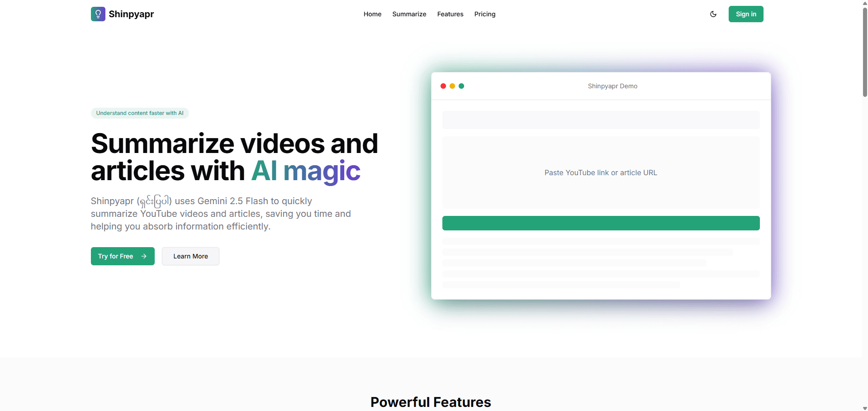Screen dimensions: 868x411
Task: Click the Shinpyapr brand name text
Action: (x=131, y=14)
